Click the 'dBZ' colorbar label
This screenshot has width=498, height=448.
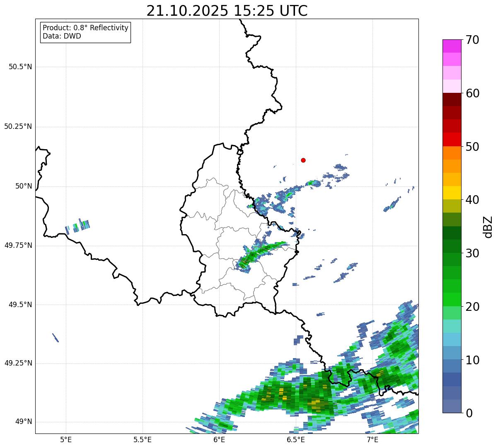click(488, 227)
